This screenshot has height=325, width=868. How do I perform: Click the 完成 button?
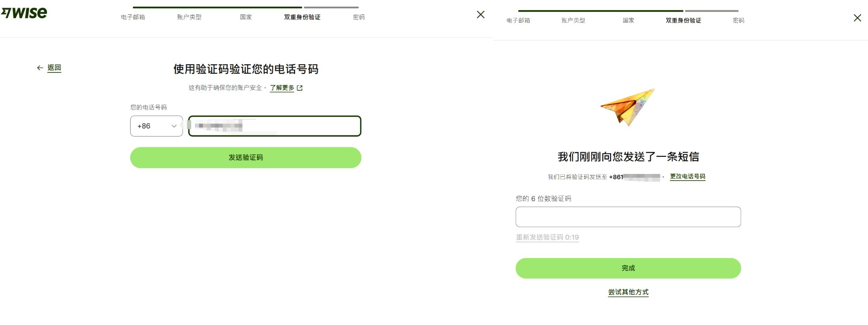pos(628,267)
